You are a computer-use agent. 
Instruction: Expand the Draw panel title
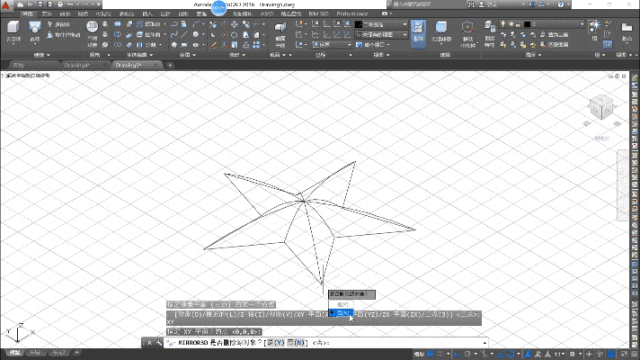[x=187, y=55]
